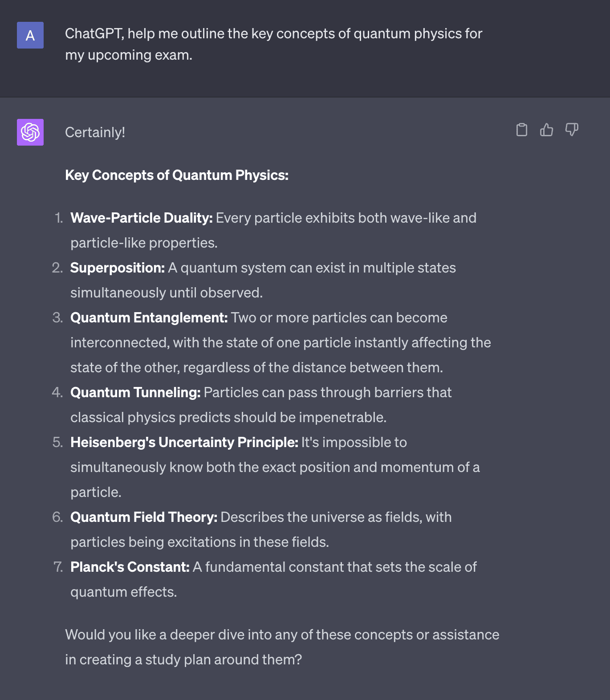This screenshot has height=700, width=610.
Task: Click list number 7 marker
Action: tap(58, 567)
